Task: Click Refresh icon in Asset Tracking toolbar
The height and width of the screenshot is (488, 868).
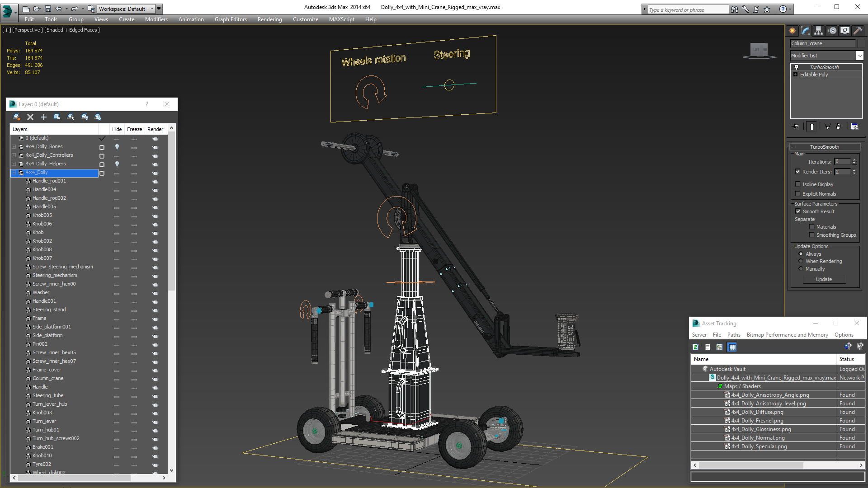Action: [696, 347]
